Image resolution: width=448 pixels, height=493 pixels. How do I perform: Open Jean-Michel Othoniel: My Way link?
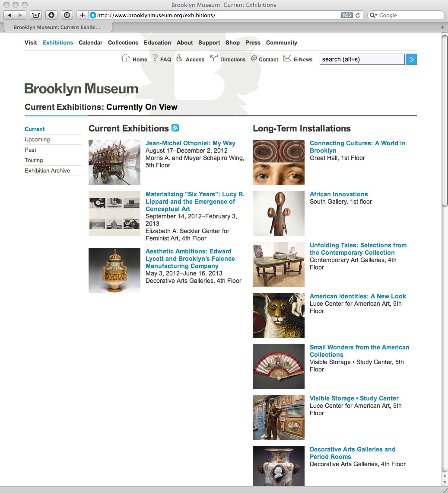coord(191,143)
